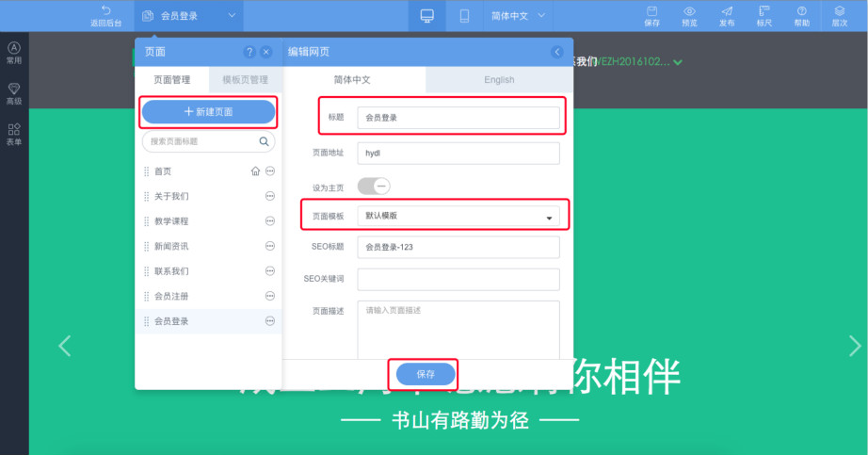868x455 pixels.
Task: Switch to desktop view monitor icon
Action: tap(426, 16)
